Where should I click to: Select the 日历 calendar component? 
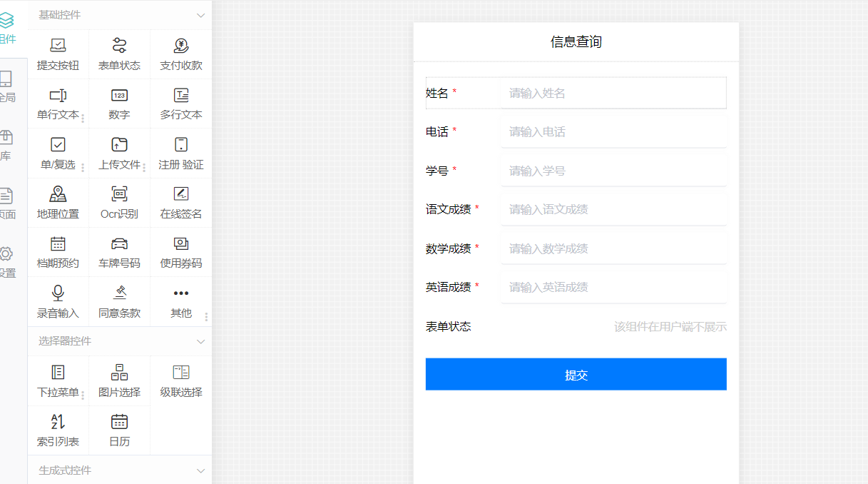(119, 430)
